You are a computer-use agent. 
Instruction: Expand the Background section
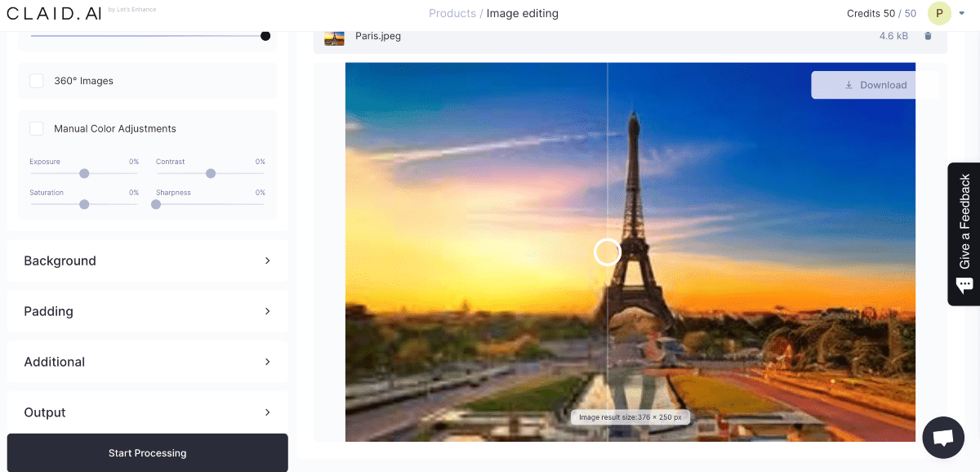tap(147, 260)
